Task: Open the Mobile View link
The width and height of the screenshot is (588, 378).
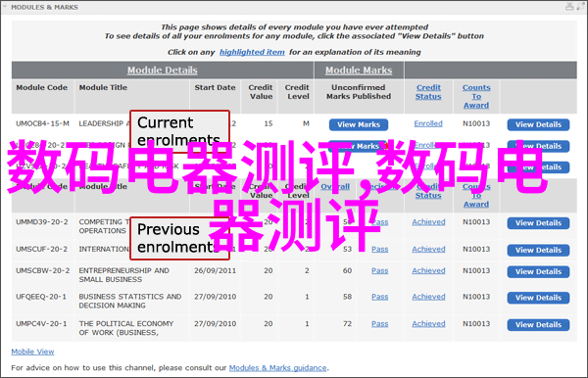Action: coord(32,352)
